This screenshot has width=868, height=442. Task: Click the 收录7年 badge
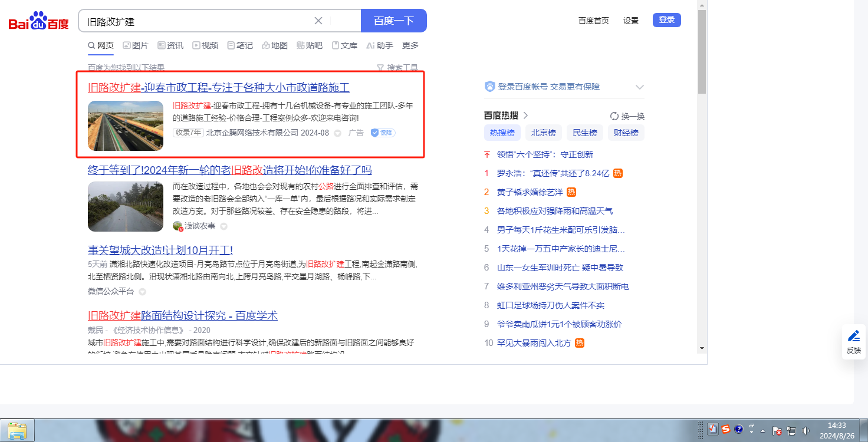click(x=188, y=133)
